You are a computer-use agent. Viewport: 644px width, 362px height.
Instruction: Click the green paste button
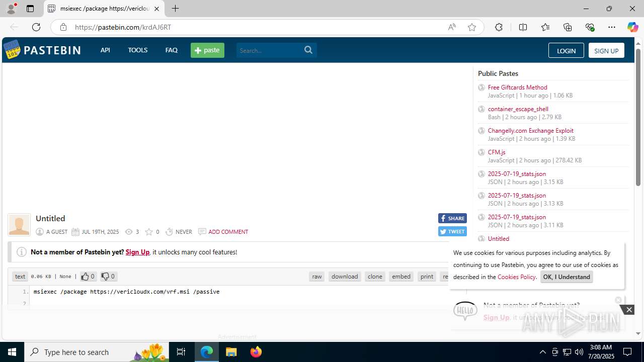pos(207,50)
